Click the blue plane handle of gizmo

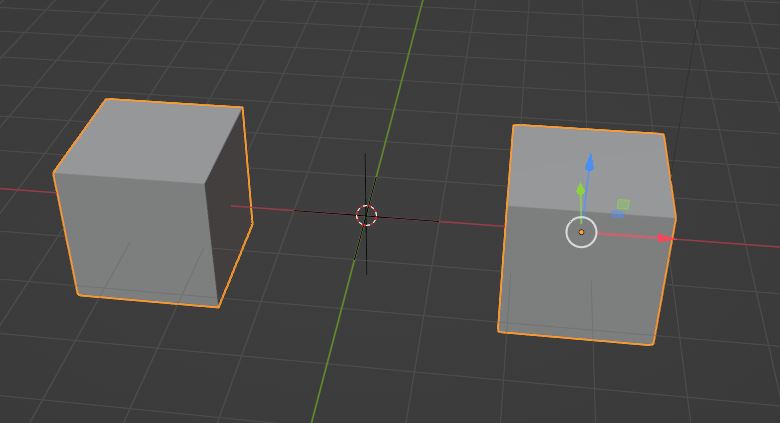tap(617, 214)
